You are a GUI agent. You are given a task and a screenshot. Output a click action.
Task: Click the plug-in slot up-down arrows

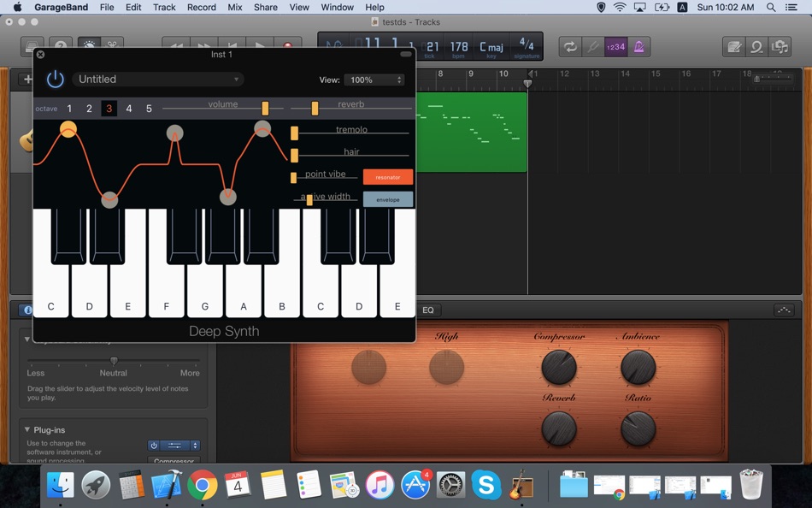coord(195,446)
